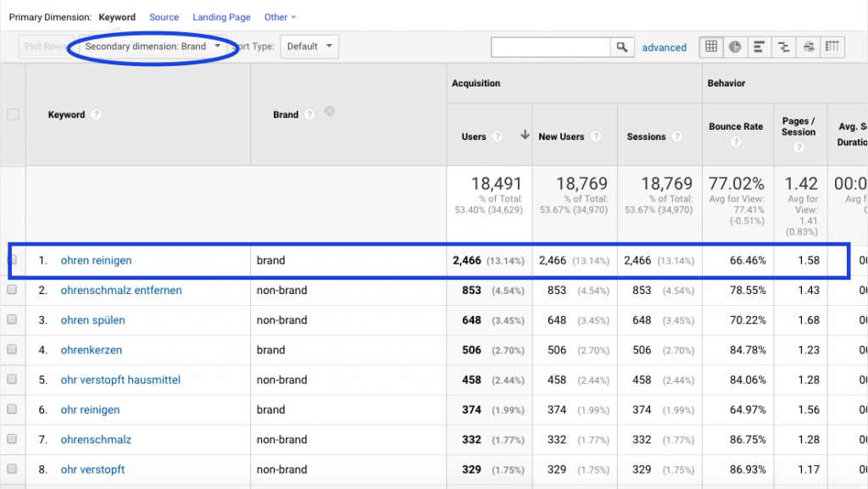The image size is (868, 489).
Task: Open the advanced filter link
Action: coord(665,47)
